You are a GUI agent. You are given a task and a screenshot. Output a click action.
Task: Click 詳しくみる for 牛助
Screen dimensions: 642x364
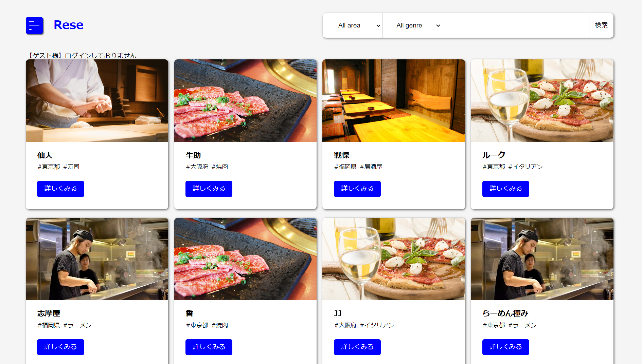point(209,189)
